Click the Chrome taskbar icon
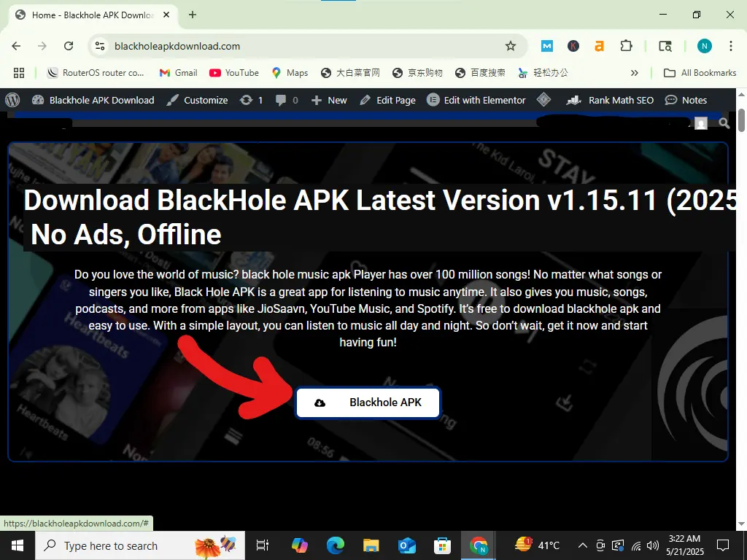Viewport: 747px width, 560px height. click(x=479, y=545)
